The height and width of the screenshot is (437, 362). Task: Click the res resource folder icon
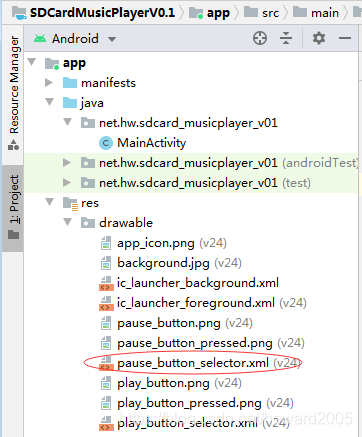(70, 203)
